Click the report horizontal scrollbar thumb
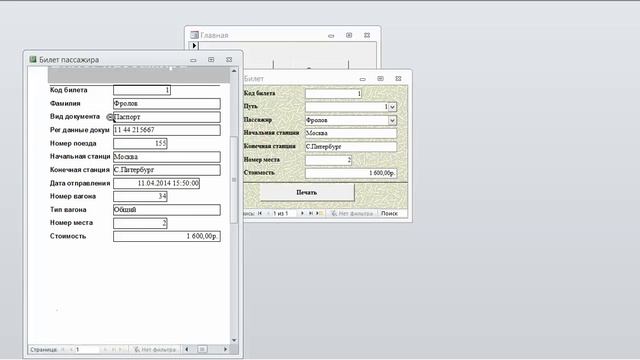640x360 pixels. coord(202,349)
